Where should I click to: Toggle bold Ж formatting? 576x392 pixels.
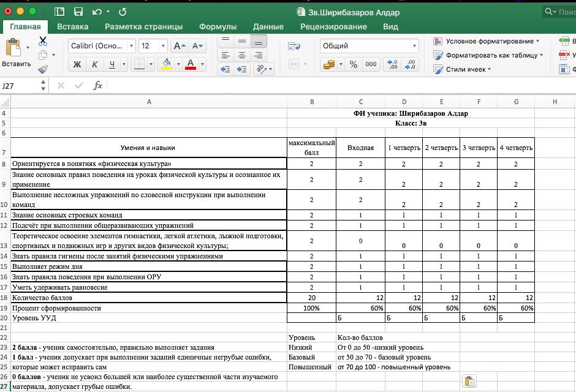coord(77,64)
